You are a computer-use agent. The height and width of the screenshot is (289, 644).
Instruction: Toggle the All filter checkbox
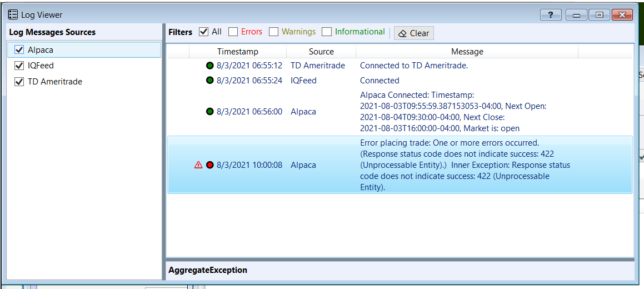(204, 32)
